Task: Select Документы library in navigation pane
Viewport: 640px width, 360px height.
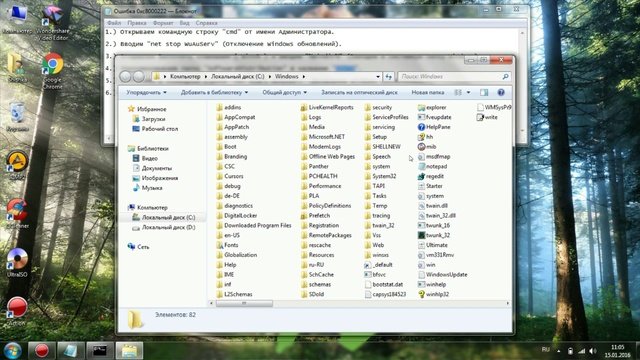Action: [152, 168]
